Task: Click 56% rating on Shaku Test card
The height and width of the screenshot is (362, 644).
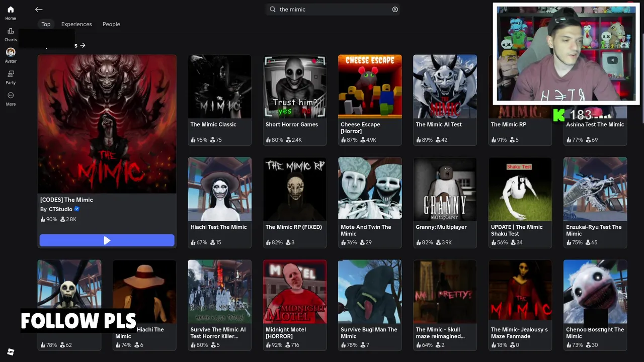Action: pos(500,242)
